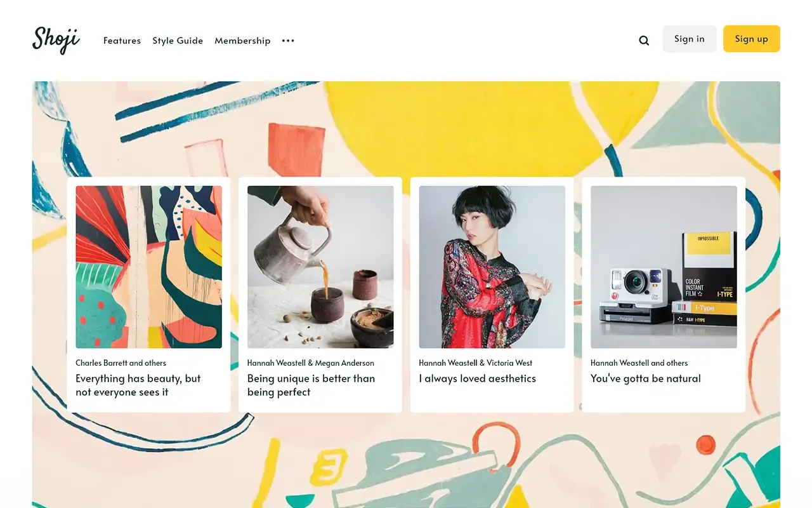Open 'Being unique is better than being perfect'

tap(311, 385)
